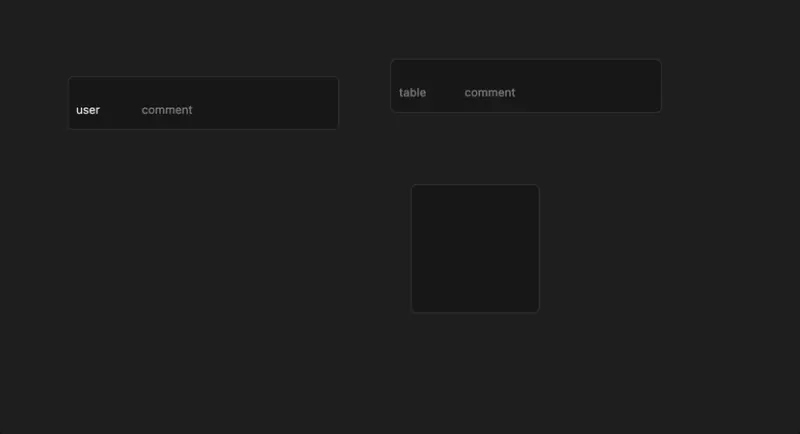Image resolution: width=800 pixels, height=434 pixels.
Task: Click the "table" name placeholder field
Action: point(412,92)
